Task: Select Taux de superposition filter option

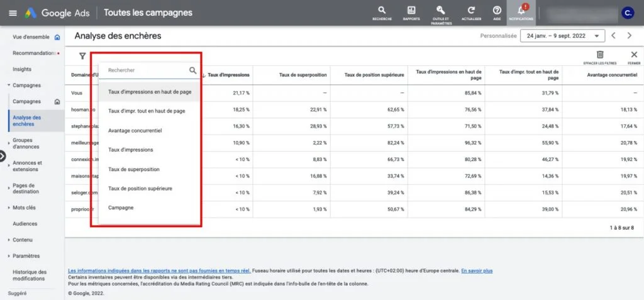Action: 150,169
